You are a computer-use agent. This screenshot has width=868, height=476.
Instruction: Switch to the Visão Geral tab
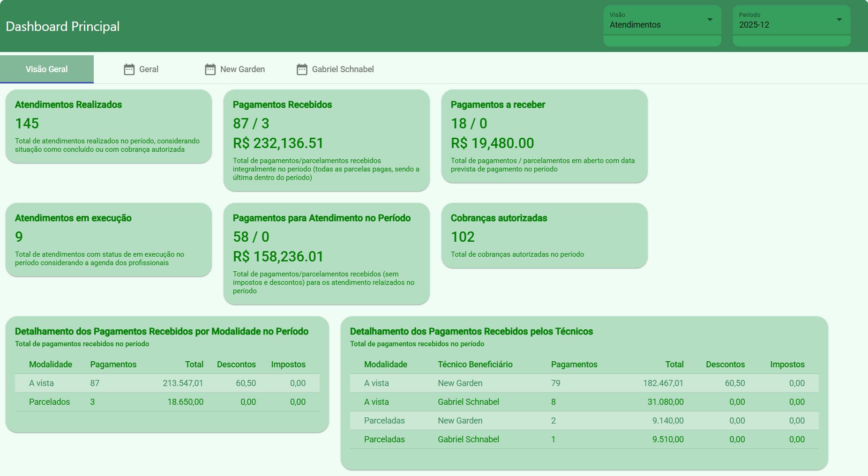click(47, 69)
